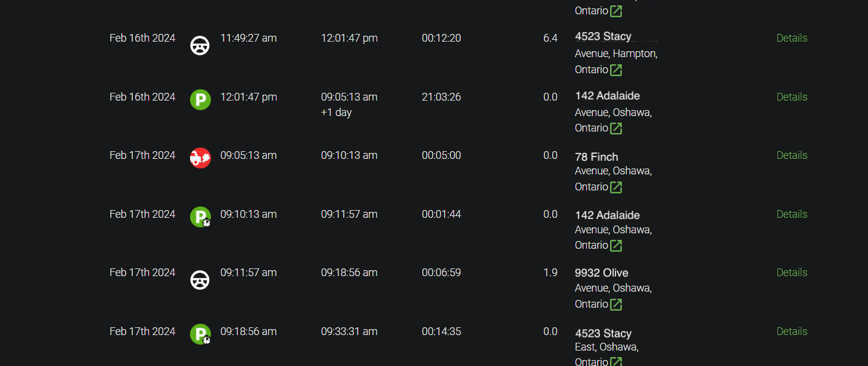Open Details for the 00:01:44 parking stop
Viewport: 868px width, 366px height.
click(792, 214)
